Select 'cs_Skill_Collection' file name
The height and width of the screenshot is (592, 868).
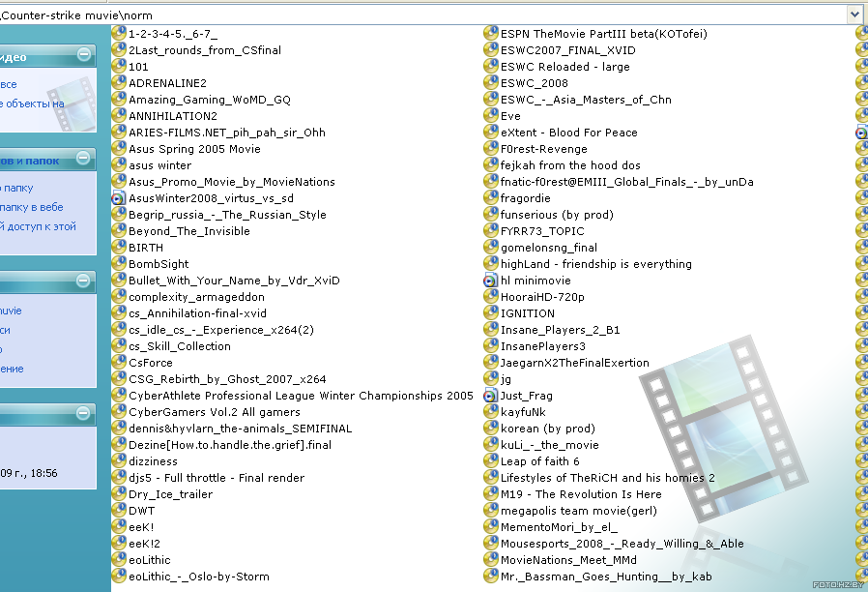180,346
